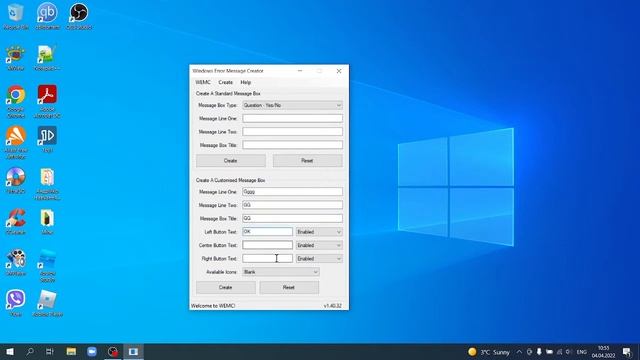Focus customised Message Line Two field
Image resolution: width=640 pixels, height=360 pixels.
292,205
